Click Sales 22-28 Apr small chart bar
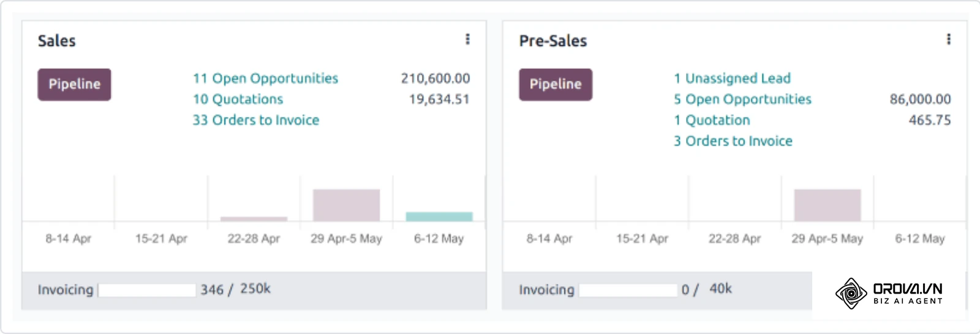 point(254,219)
